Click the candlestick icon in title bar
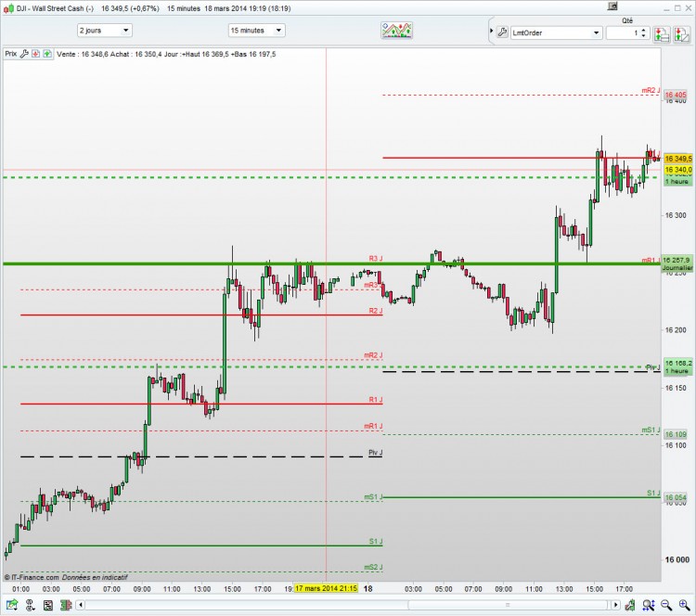This screenshot has width=696, height=616. point(8,8)
